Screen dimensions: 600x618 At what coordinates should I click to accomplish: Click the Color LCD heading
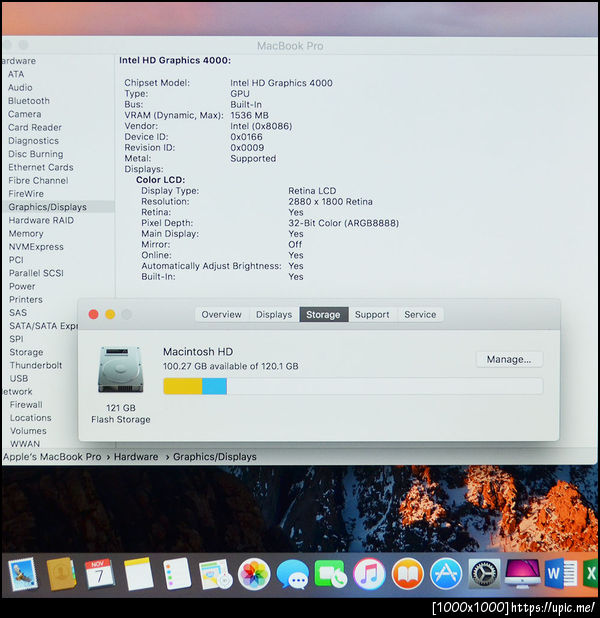[x=160, y=180]
